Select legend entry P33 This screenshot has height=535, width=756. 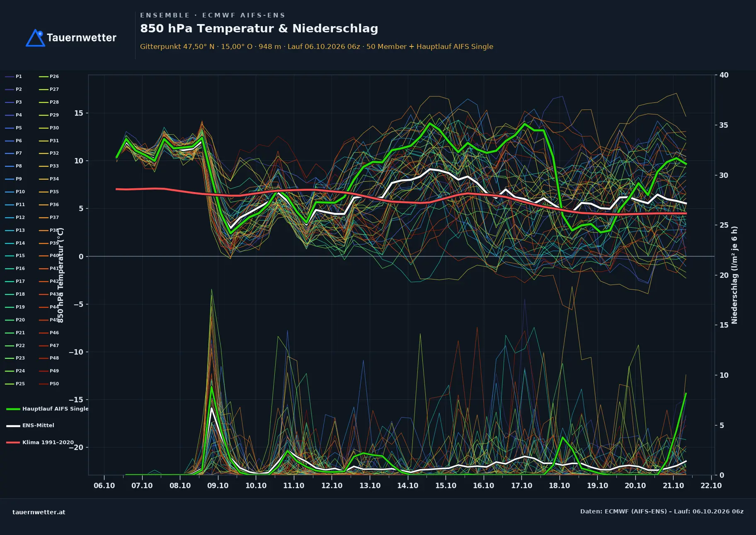(49, 166)
